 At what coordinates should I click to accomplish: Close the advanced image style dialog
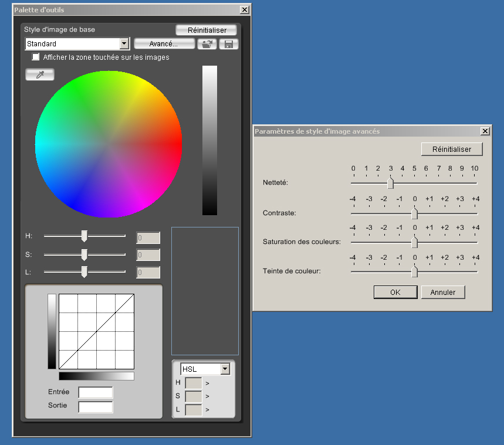click(485, 131)
